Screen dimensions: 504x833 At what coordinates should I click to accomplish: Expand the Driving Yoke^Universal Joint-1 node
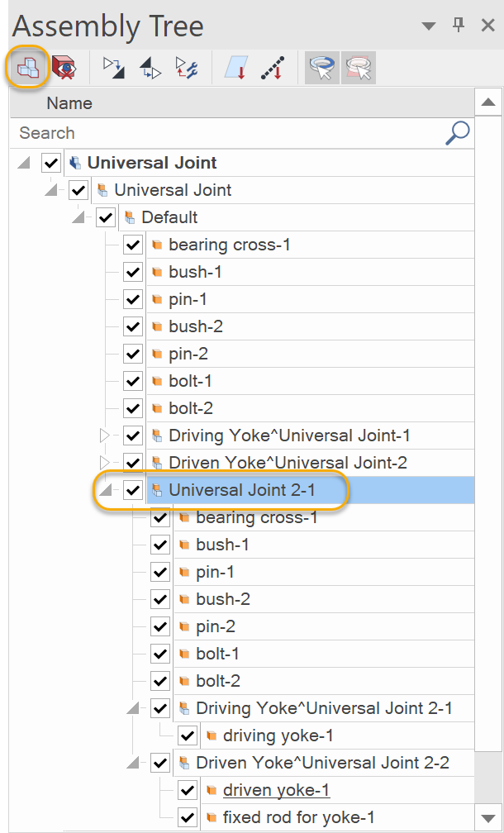(106, 435)
